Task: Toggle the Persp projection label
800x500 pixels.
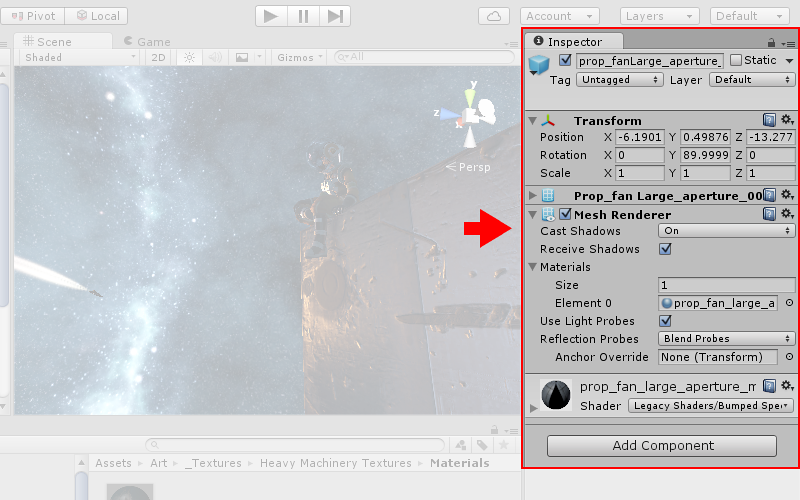Action: tap(468, 167)
